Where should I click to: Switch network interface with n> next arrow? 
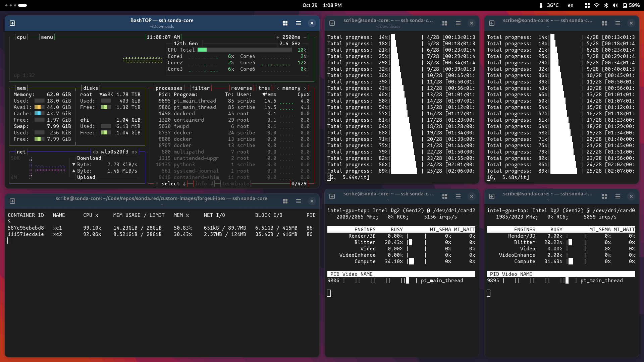134,152
